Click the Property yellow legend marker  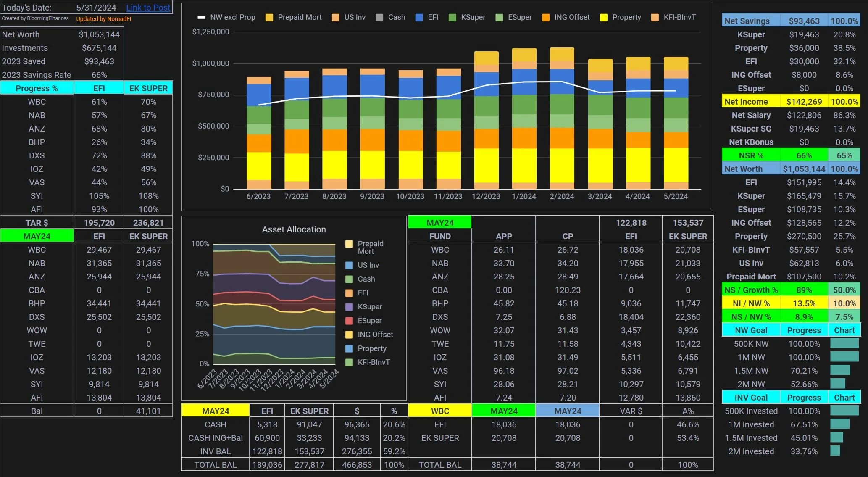pos(604,17)
